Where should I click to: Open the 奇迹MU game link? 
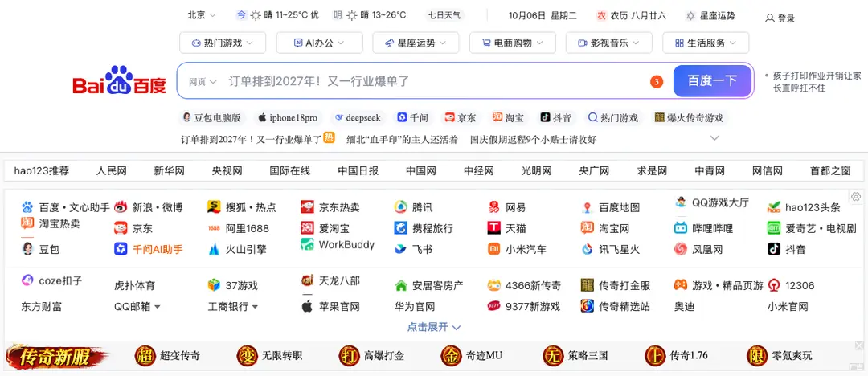(x=472, y=355)
